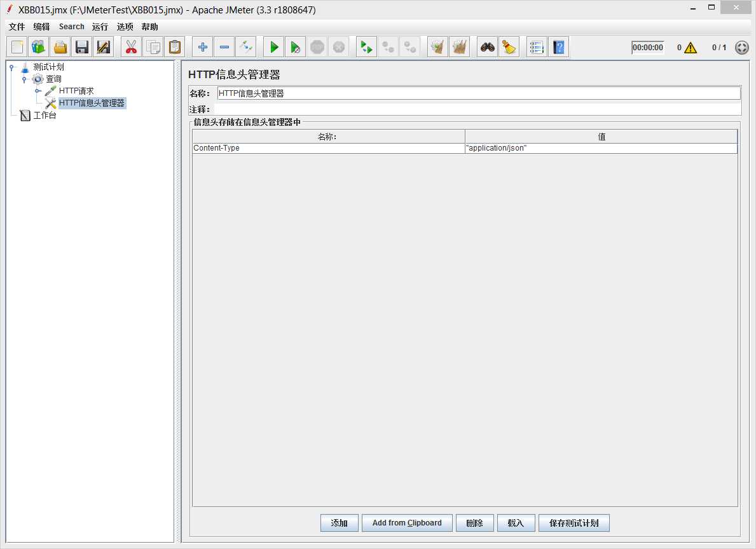
Task: Select the 测试计划 tree item
Action: 48,67
